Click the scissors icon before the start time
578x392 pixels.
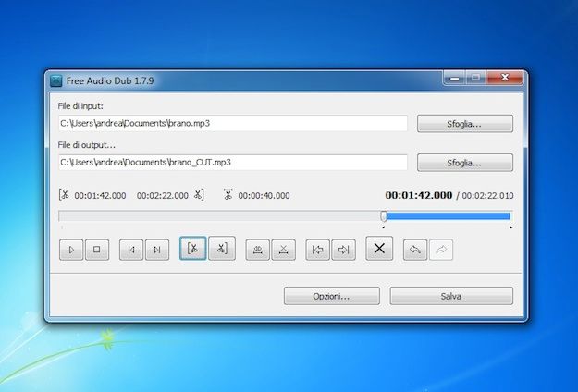point(64,194)
